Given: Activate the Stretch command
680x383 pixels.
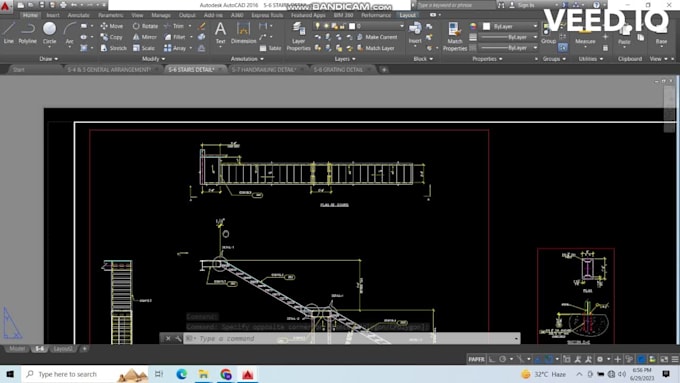Looking at the screenshot, I should click(x=114, y=48).
